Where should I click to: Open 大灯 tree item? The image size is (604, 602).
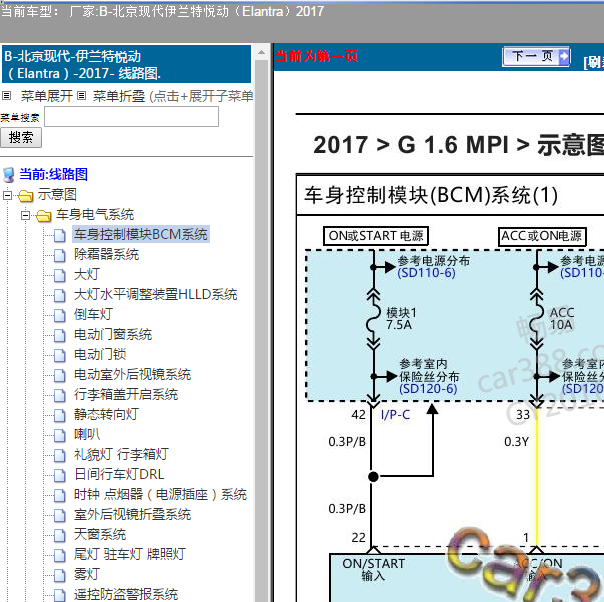[x=87, y=274]
